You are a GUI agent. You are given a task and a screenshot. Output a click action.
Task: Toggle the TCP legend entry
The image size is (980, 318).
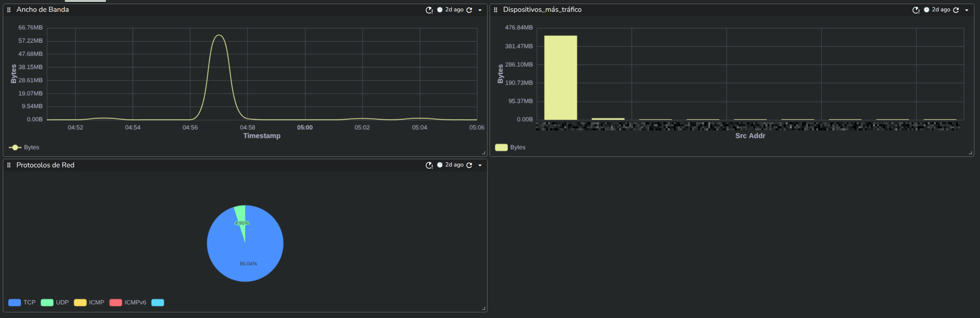coord(22,303)
